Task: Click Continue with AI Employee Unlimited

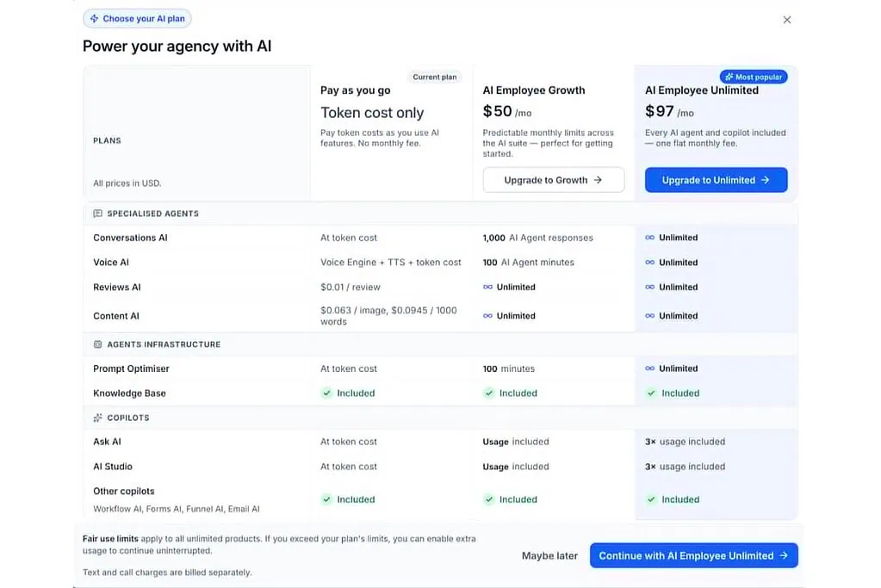Action: (x=693, y=555)
